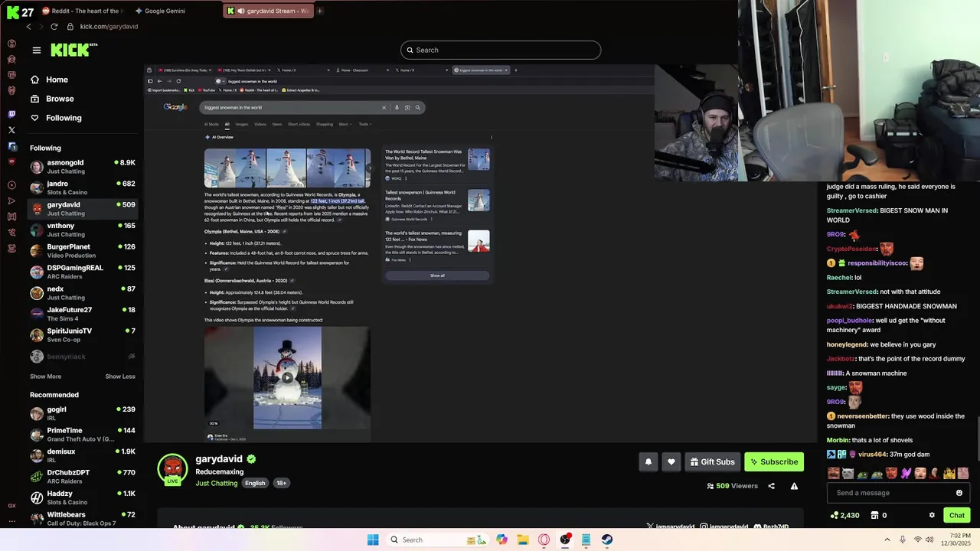This screenshot has width=980, height=551.
Task: Click the kick.com/garydavid address bar
Action: [x=109, y=26]
